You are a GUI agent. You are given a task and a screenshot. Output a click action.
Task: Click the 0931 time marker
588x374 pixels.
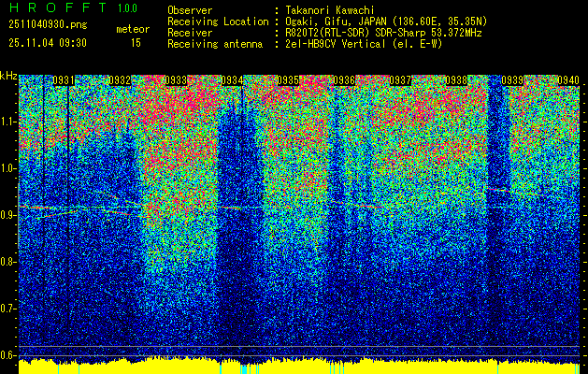[x=64, y=80]
